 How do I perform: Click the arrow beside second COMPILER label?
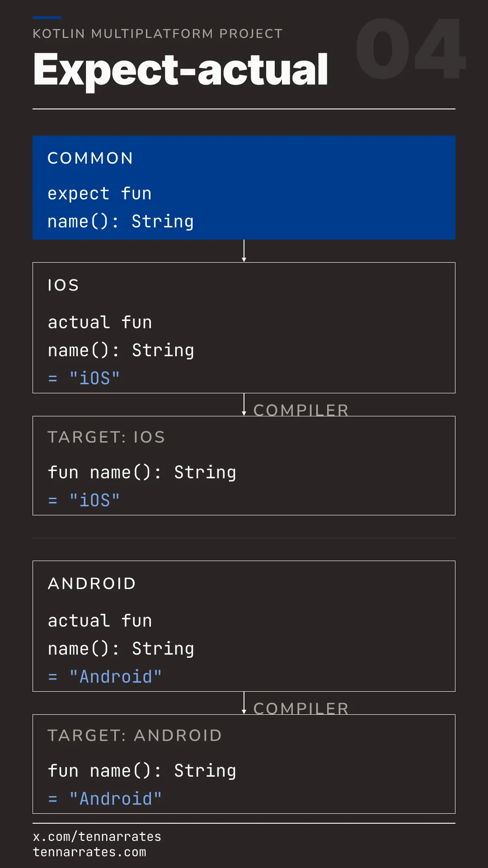click(244, 703)
